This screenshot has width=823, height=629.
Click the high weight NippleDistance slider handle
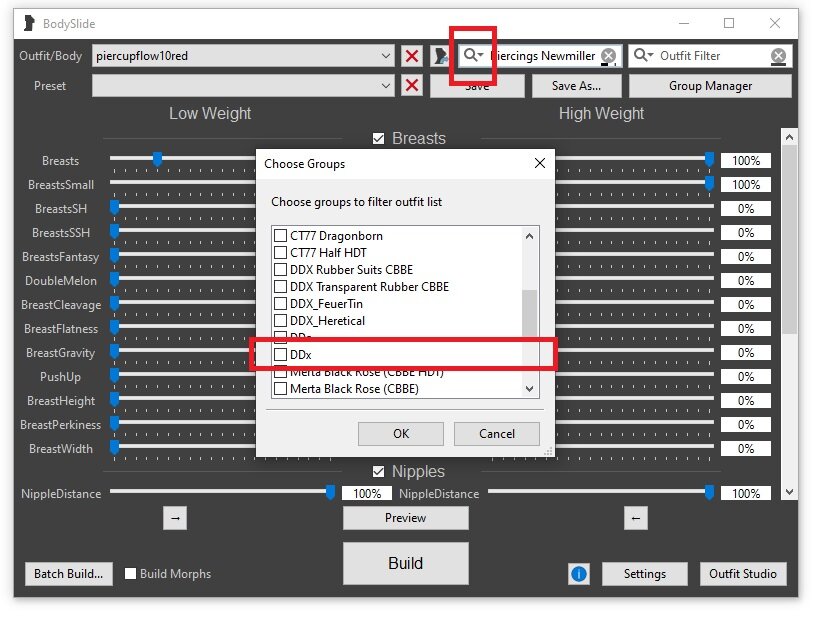709,492
